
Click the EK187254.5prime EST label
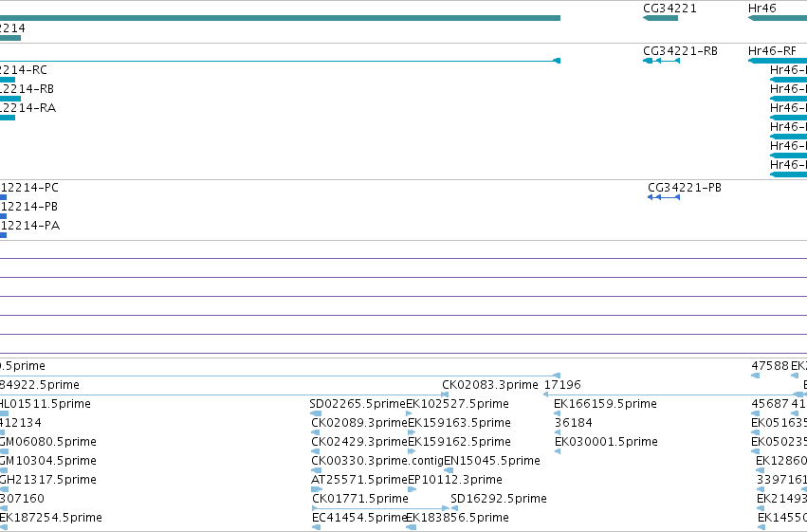click(51, 518)
